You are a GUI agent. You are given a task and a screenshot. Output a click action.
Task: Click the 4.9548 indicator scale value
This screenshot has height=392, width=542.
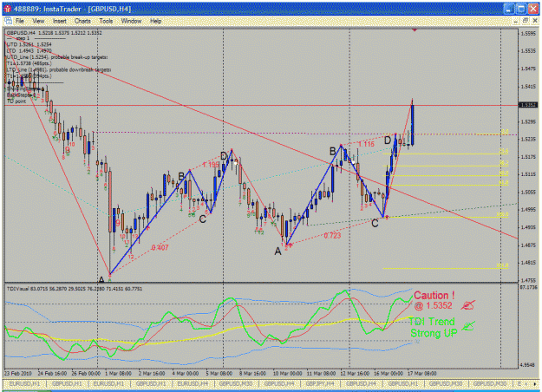point(528,365)
